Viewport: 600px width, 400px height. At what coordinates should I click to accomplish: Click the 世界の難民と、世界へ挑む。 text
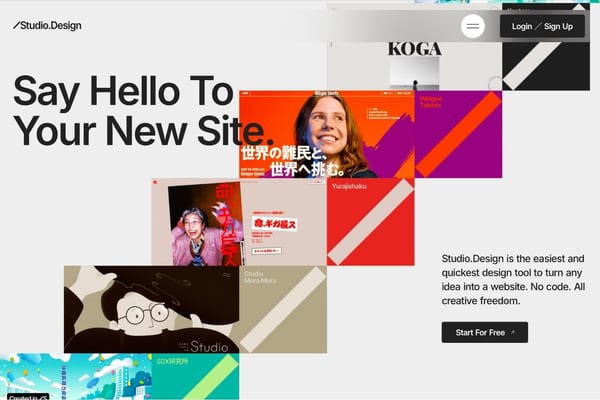[290, 160]
